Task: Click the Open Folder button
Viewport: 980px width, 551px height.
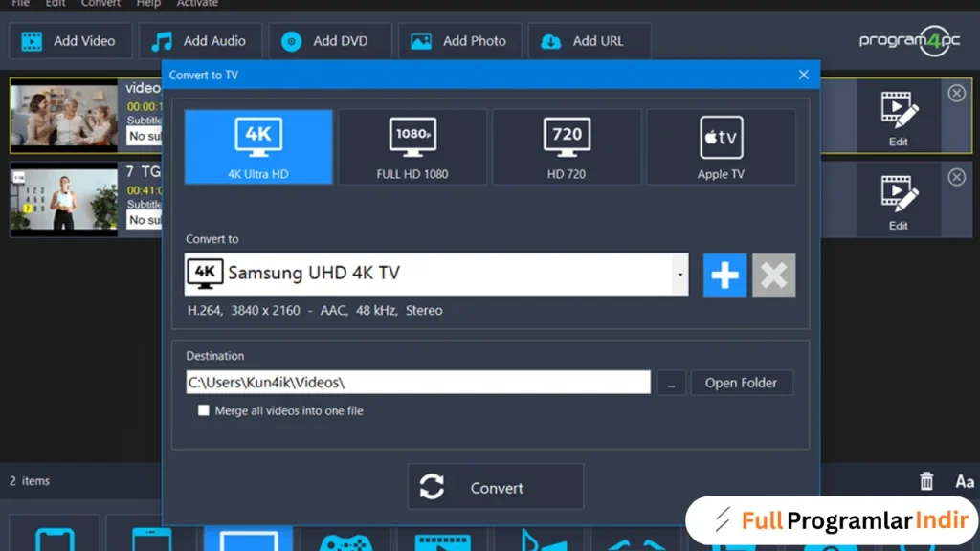Action: (742, 383)
